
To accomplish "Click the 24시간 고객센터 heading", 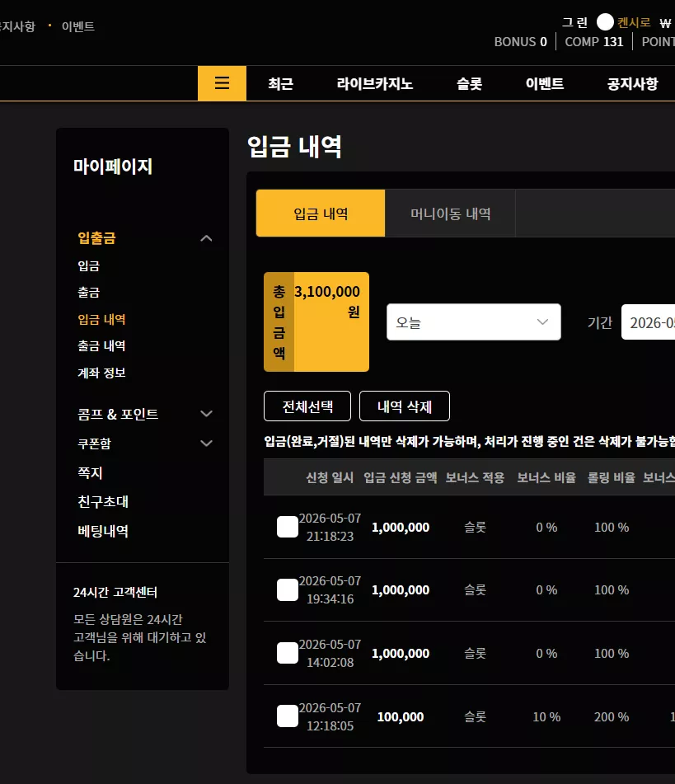I will tap(115, 592).
